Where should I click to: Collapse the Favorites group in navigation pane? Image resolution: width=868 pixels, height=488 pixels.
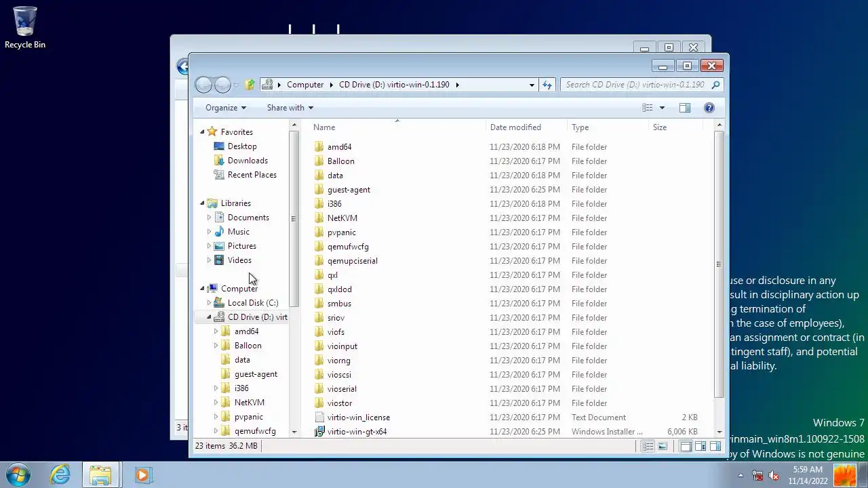pyautogui.click(x=202, y=132)
